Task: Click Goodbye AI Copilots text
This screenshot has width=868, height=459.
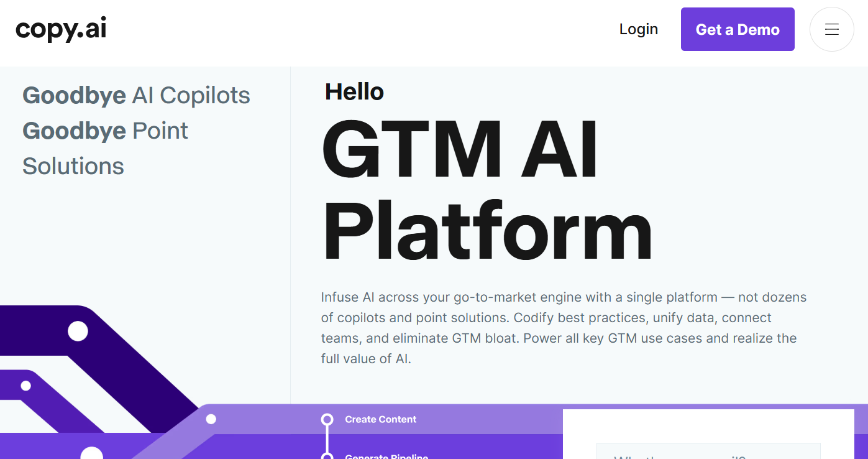Action: pyautogui.click(x=136, y=95)
